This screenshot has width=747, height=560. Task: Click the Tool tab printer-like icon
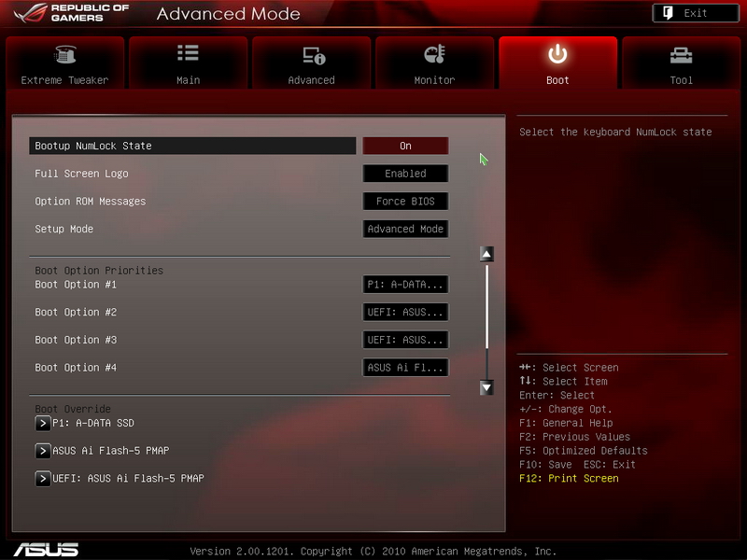click(x=681, y=56)
